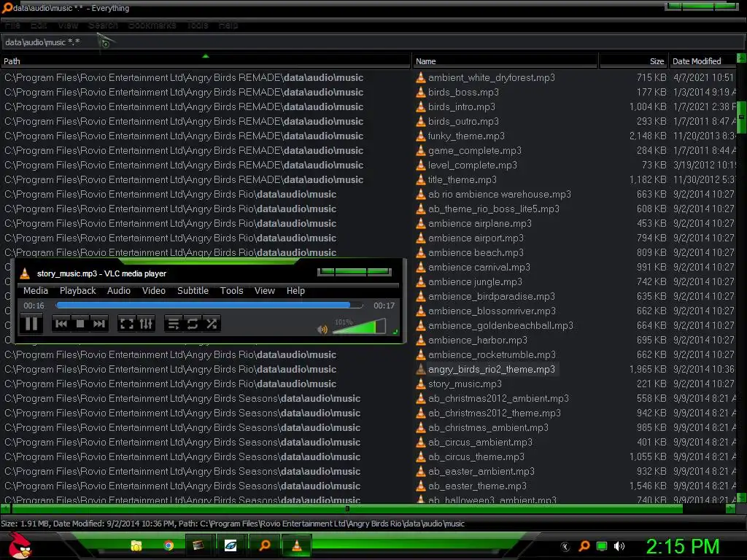Click the VLC cone in player title bar
Viewport: 747px width, 560px height.
[26, 273]
